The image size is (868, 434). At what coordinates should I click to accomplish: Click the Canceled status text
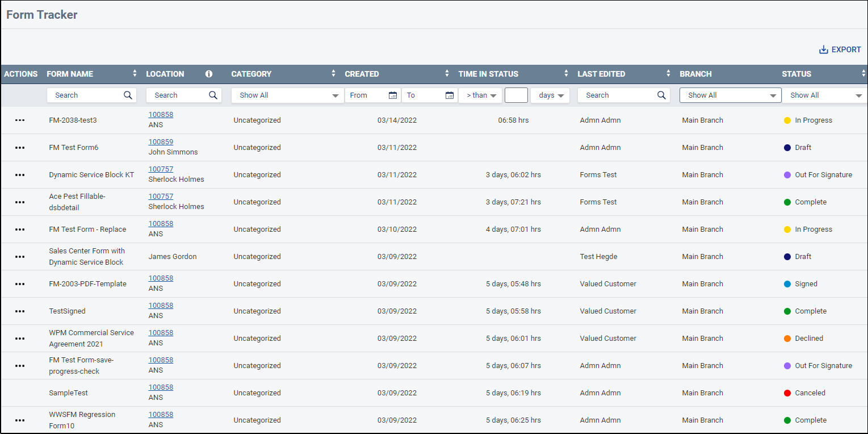tap(810, 393)
